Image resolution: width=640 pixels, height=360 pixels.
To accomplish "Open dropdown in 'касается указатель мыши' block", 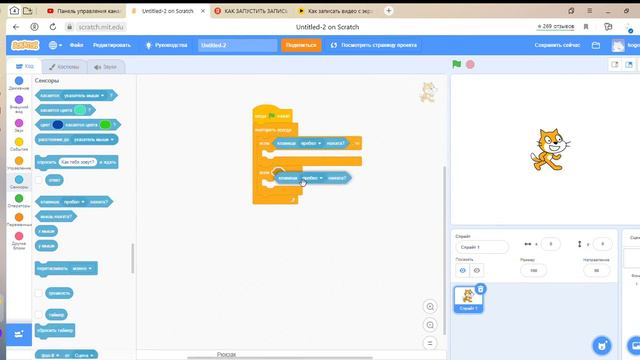I will [84, 96].
